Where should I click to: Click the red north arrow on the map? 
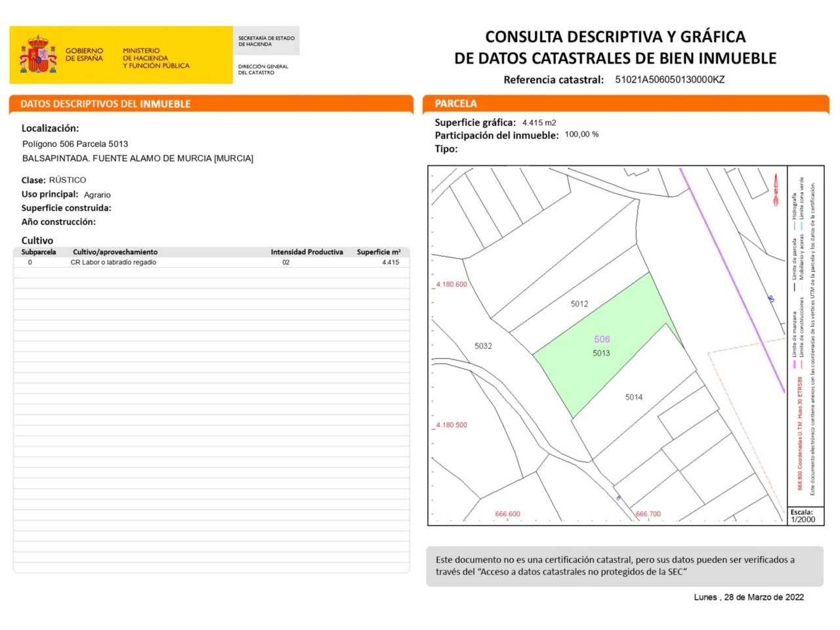coord(776,189)
